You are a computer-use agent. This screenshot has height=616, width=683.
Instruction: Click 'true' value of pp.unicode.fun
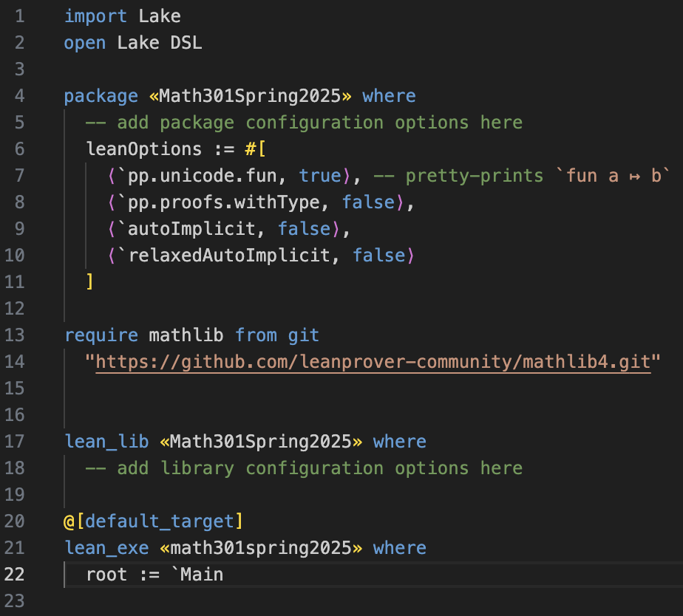click(320, 176)
